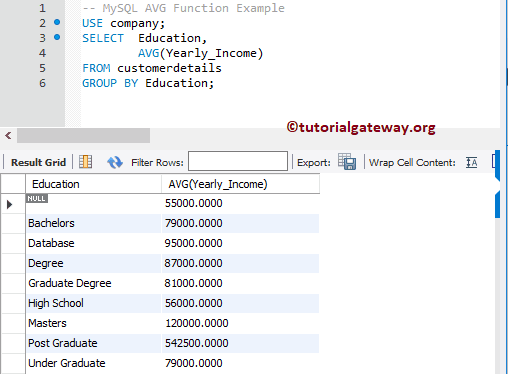
Task: Click the 87000.0000 value cell
Action: pos(240,263)
